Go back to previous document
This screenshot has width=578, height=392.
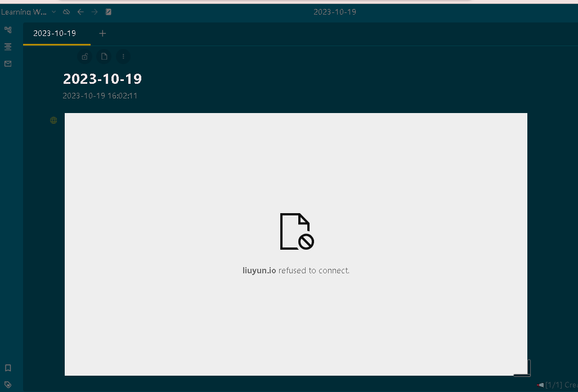point(80,12)
